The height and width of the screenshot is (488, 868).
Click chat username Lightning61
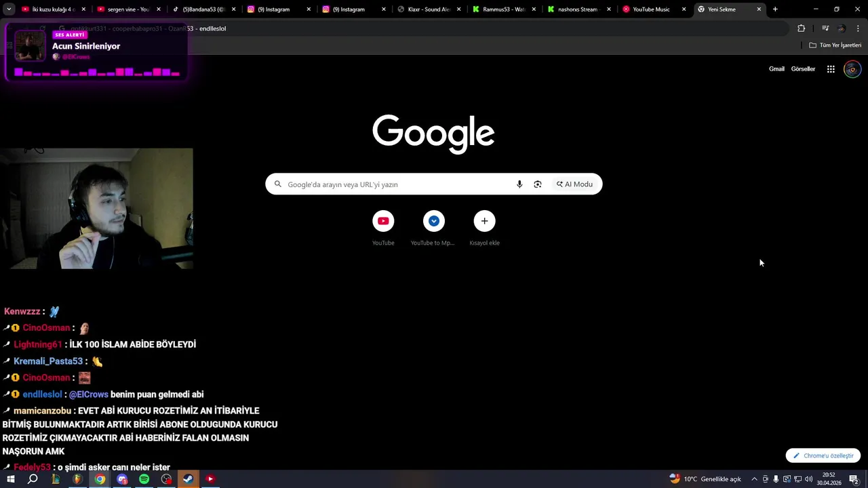coord(38,344)
